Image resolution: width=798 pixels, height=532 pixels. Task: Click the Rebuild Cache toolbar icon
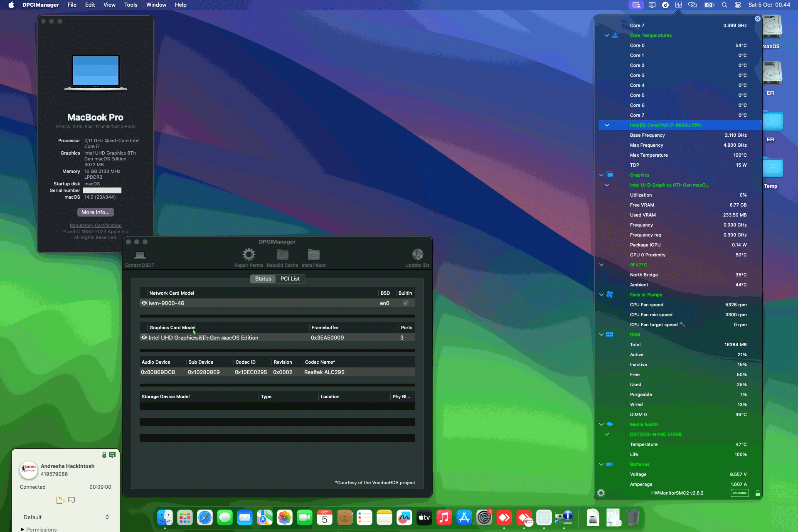282,254
